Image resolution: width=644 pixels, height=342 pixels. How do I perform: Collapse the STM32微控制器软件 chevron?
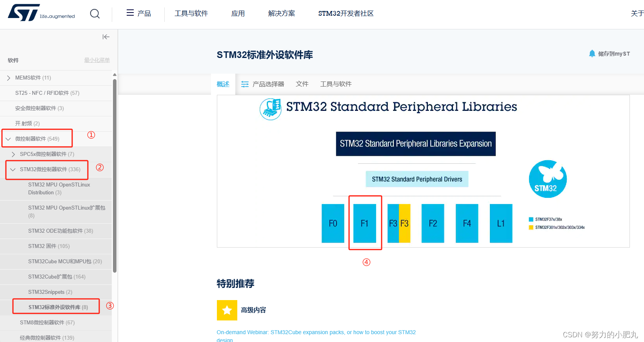click(13, 170)
